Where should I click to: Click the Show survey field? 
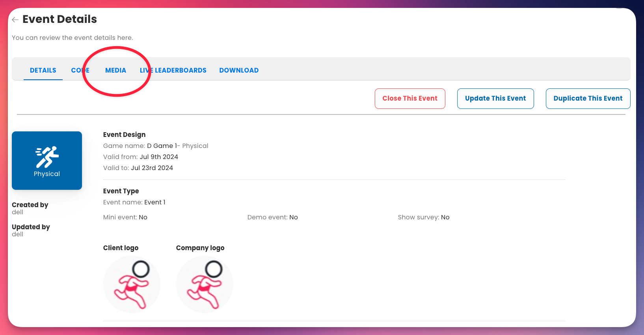[423, 217]
